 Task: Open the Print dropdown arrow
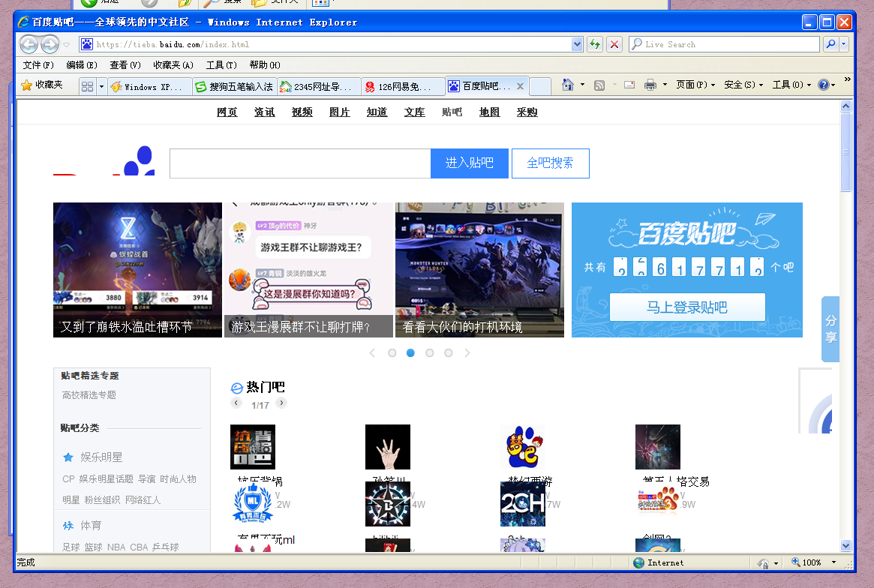(x=665, y=85)
